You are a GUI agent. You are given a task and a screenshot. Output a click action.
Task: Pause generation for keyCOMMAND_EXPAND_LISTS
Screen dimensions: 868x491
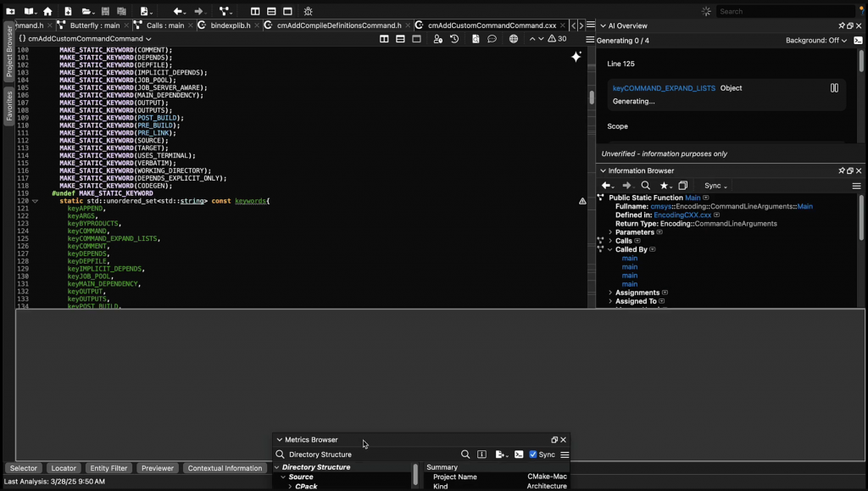click(834, 88)
